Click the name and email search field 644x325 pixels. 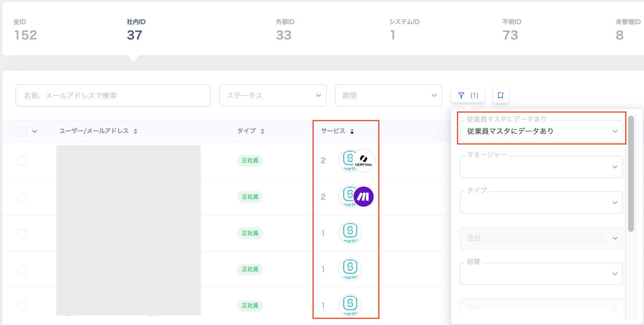[x=113, y=95]
